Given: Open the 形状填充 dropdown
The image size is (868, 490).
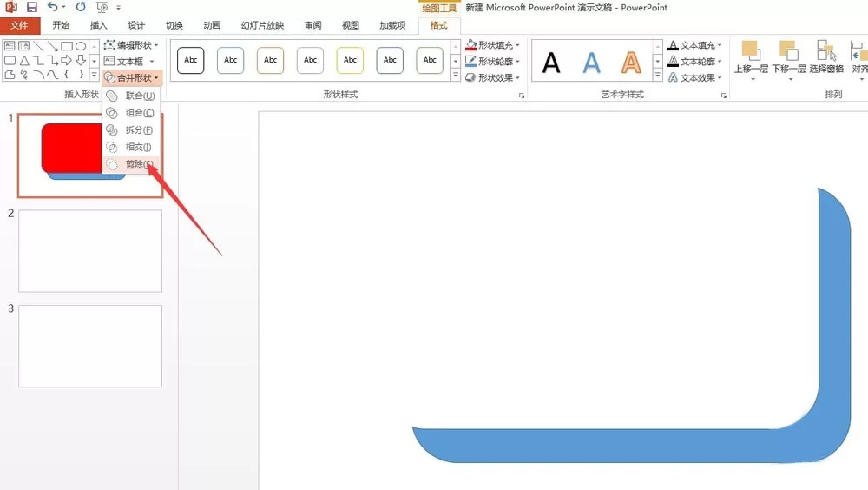Looking at the screenshot, I should click(x=493, y=45).
